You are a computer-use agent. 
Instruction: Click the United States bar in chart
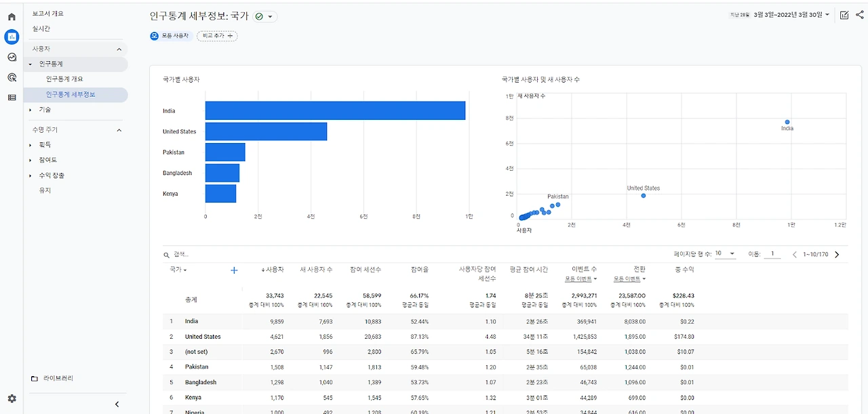pos(266,131)
